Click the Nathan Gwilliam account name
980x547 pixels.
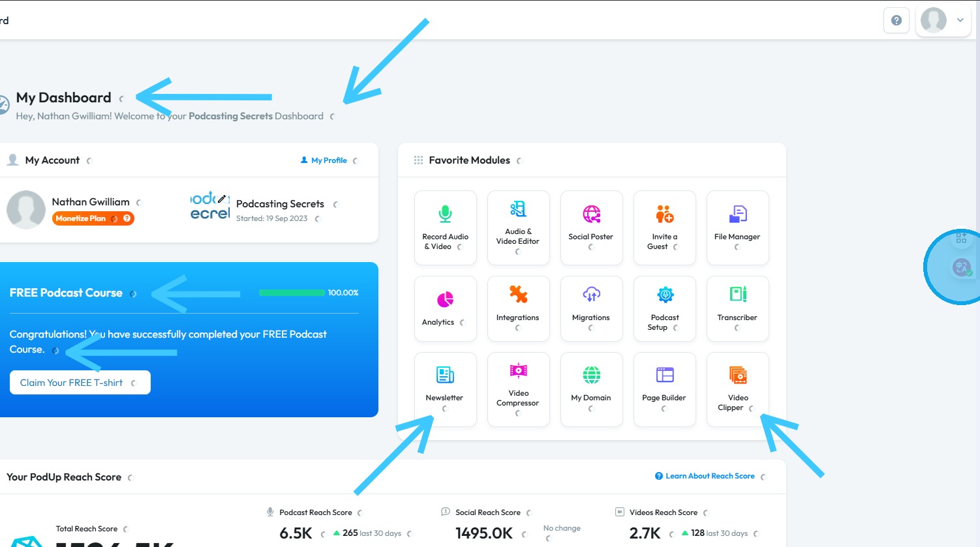(x=91, y=202)
